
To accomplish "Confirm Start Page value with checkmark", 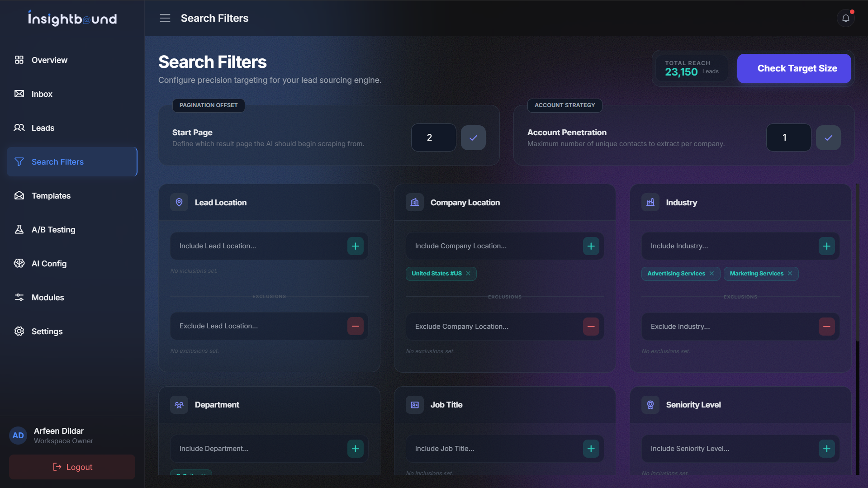I will pos(473,138).
